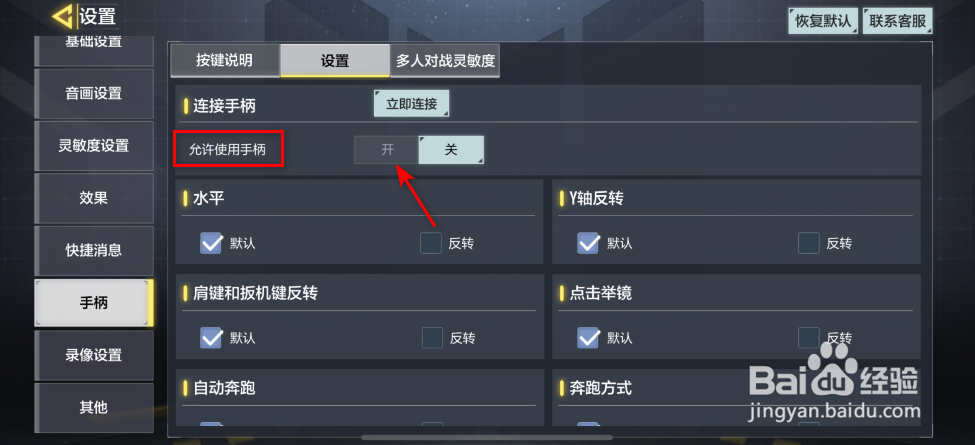
Task: Click the bottom horizontal scroll bar
Action: point(488,438)
